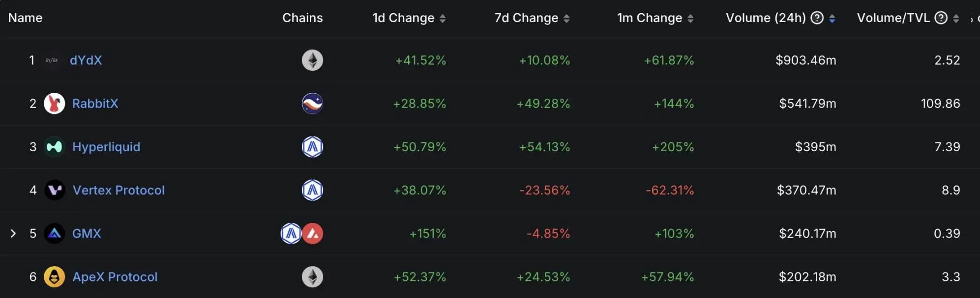Click the Hyperliquid green logo icon

tap(55, 147)
